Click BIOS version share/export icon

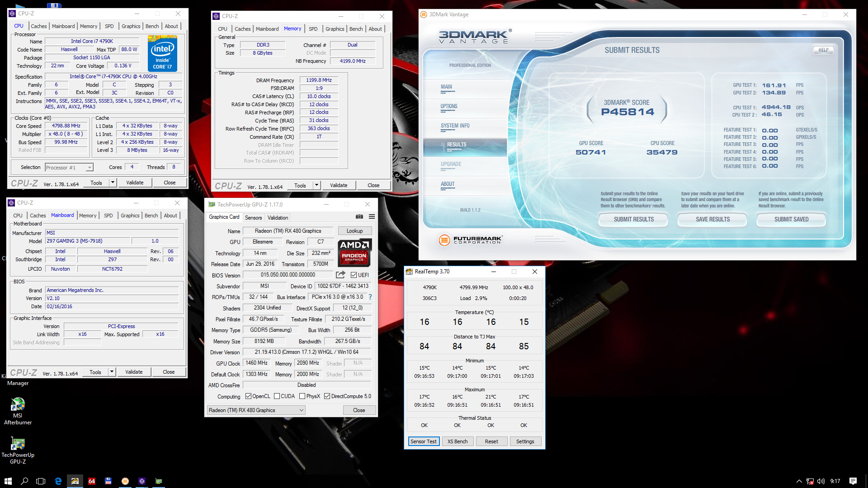click(340, 275)
